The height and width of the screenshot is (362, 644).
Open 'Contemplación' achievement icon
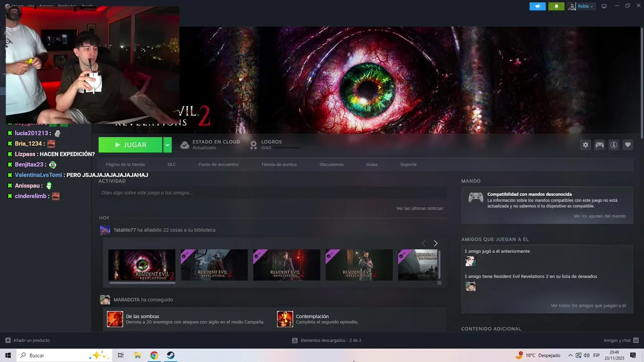pyautogui.click(x=285, y=319)
